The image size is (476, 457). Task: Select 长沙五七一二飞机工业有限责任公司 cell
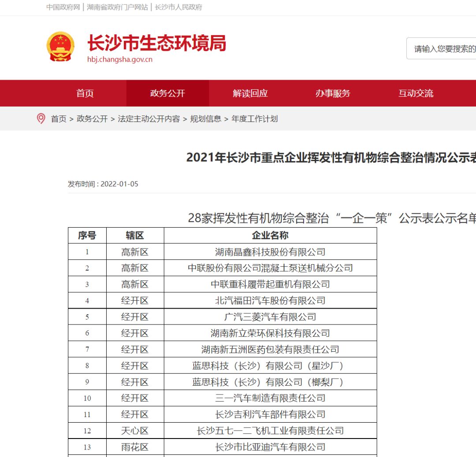[271, 431]
